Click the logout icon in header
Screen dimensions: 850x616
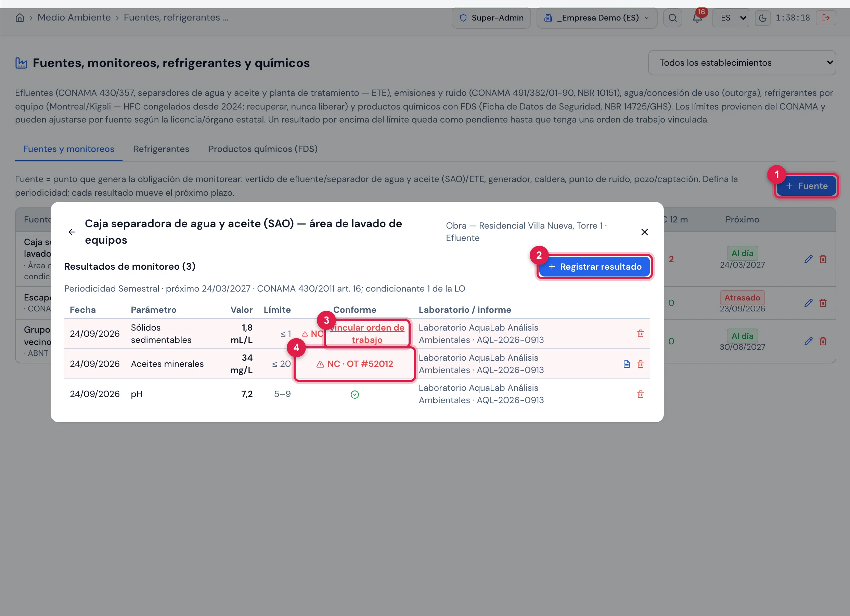[826, 17]
